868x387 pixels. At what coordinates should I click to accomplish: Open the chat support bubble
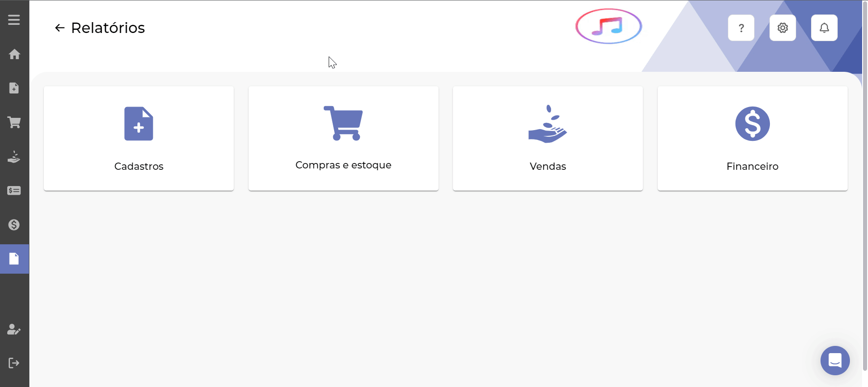(835, 360)
